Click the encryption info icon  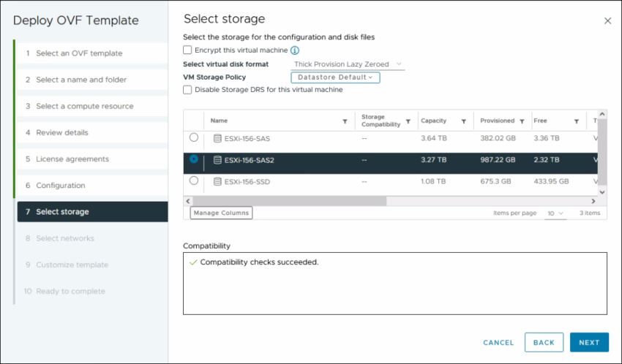(295, 50)
